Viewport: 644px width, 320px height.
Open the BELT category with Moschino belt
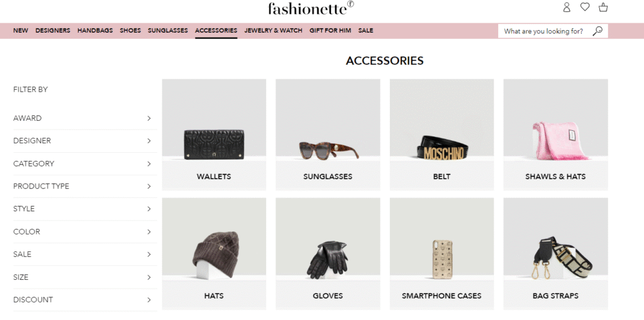[x=441, y=135]
